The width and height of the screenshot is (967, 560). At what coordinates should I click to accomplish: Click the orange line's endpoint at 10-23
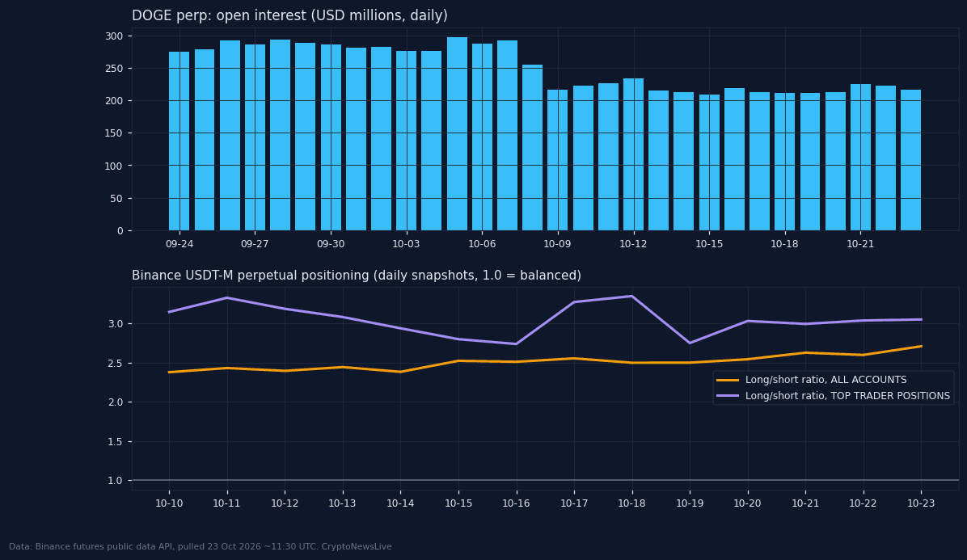921,346
